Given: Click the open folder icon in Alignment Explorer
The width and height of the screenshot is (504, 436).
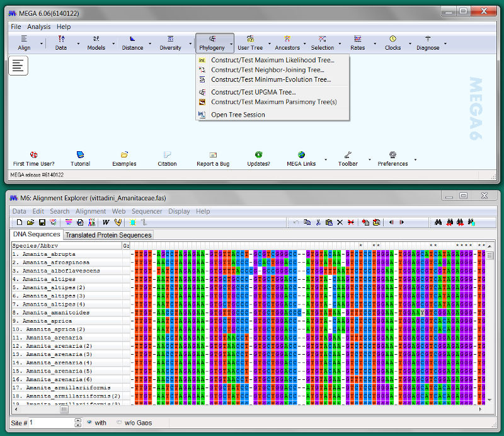Looking at the screenshot, I should 30,222.
